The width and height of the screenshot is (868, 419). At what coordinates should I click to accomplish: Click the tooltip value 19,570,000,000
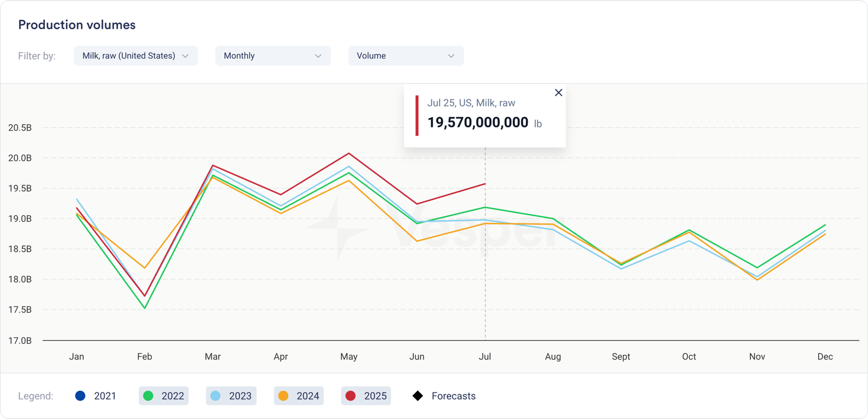tap(477, 123)
